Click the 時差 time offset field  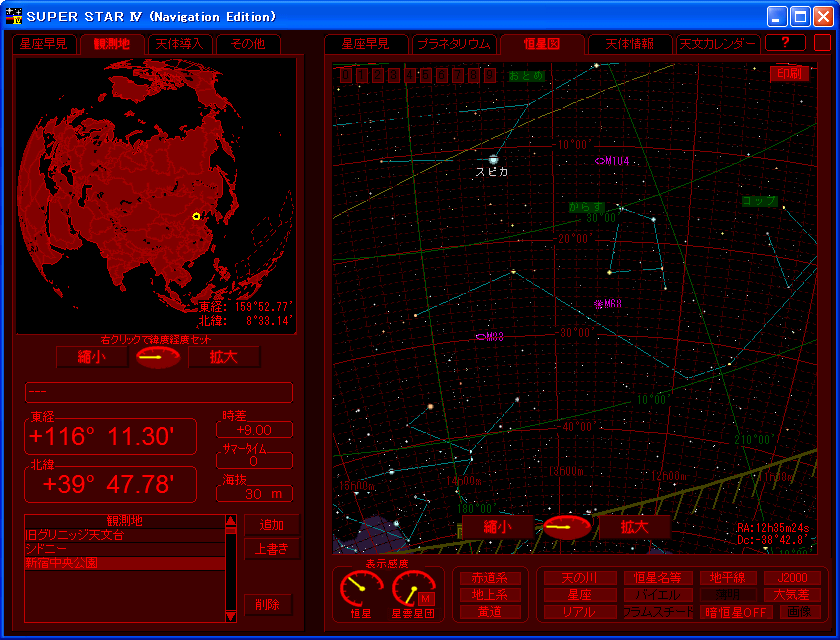(x=254, y=430)
